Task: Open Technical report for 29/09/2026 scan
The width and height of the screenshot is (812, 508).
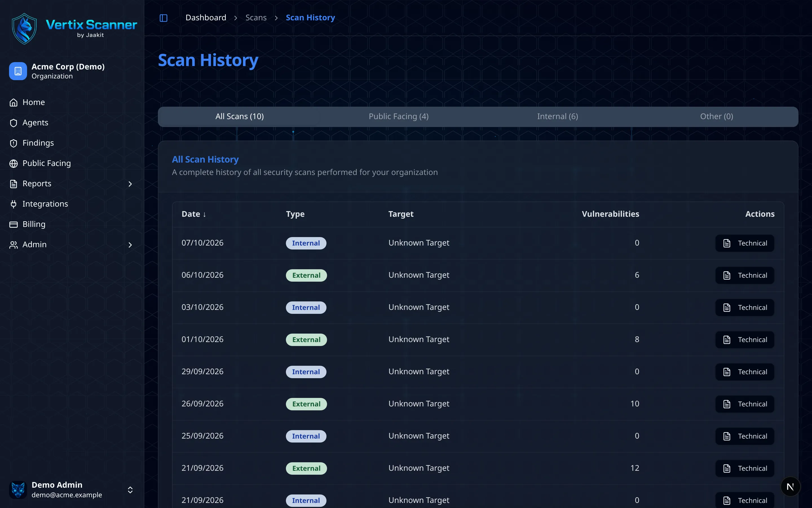Action: tap(745, 372)
